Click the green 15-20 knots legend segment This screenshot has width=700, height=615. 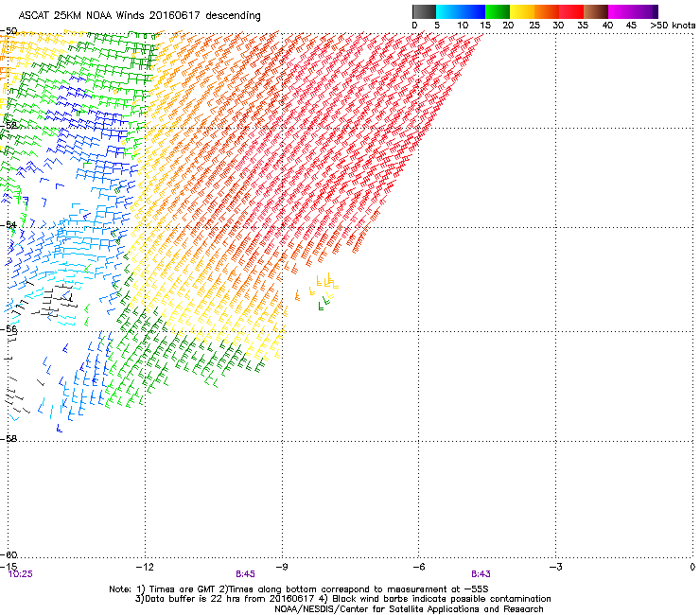(498, 11)
